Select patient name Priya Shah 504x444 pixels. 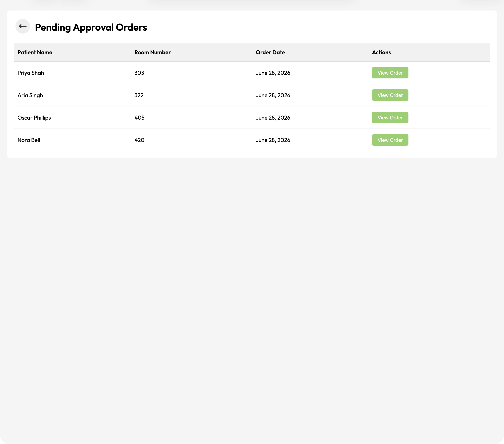31,73
